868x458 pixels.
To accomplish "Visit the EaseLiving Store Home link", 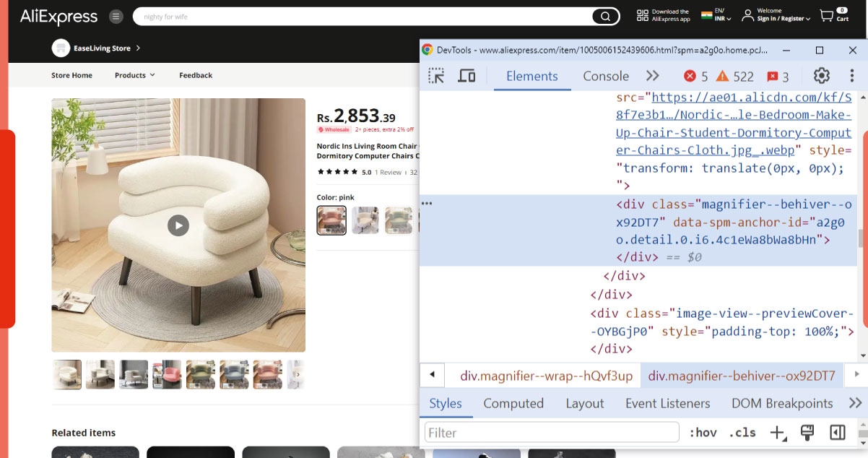I will (x=71, y=74).
